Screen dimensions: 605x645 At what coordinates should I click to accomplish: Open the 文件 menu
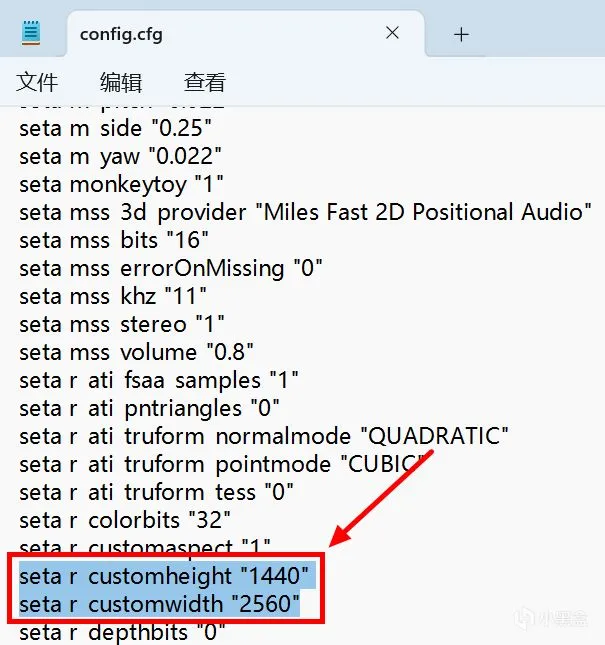[37, 82]
